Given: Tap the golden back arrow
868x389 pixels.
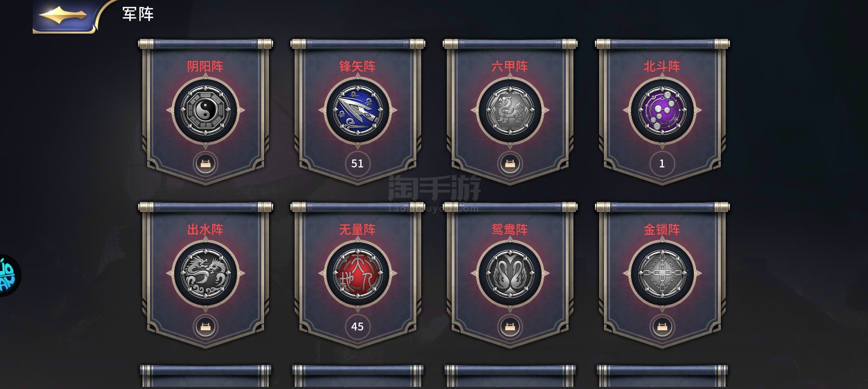Looking at the screenshot, I should (63, 15).
